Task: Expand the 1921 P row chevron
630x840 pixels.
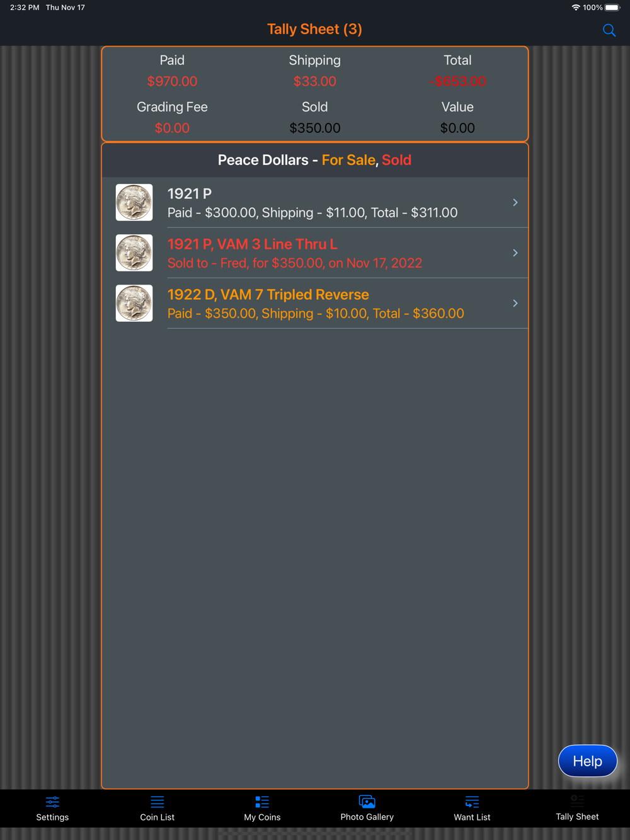Action: pyautogui.click(x=515, y=202)
